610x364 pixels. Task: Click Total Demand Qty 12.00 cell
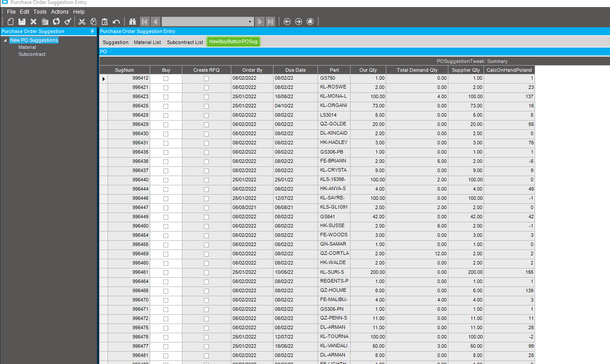(417, 254)
